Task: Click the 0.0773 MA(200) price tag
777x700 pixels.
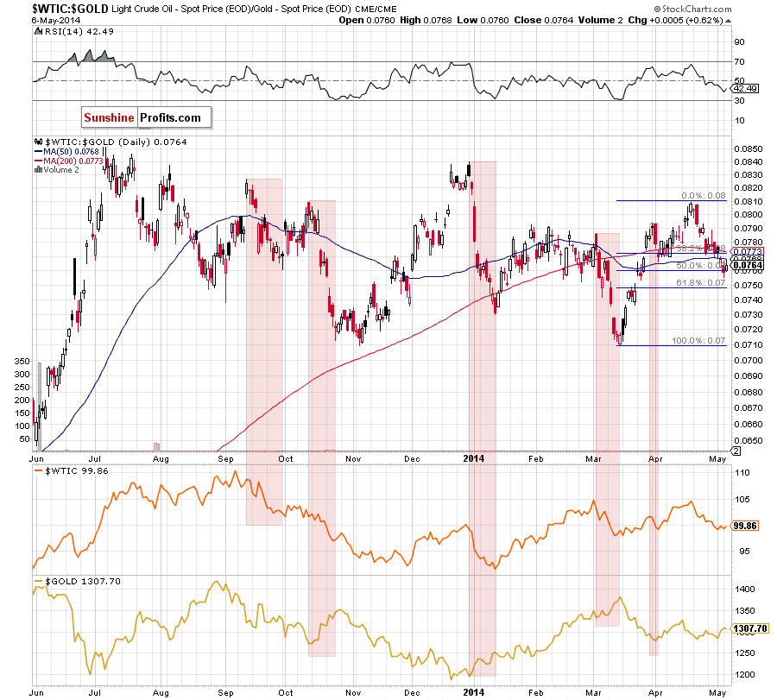Action: pyautogui.click(x=748, y=252)
